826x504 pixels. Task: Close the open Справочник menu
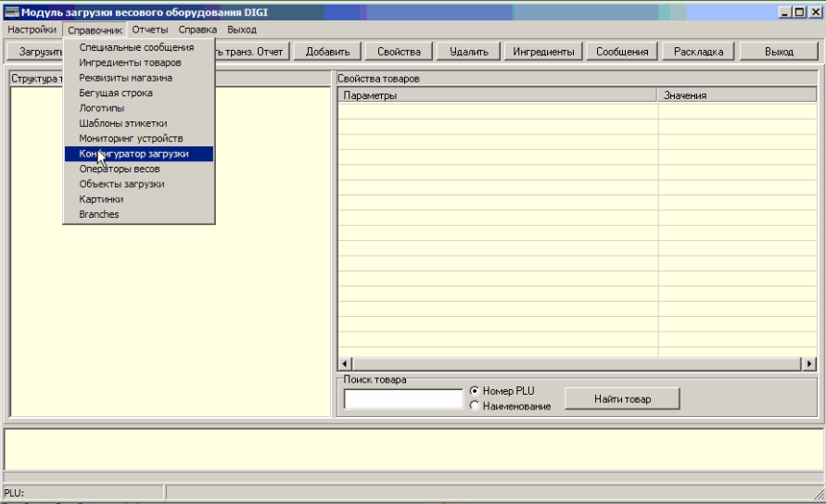(95, 30)
